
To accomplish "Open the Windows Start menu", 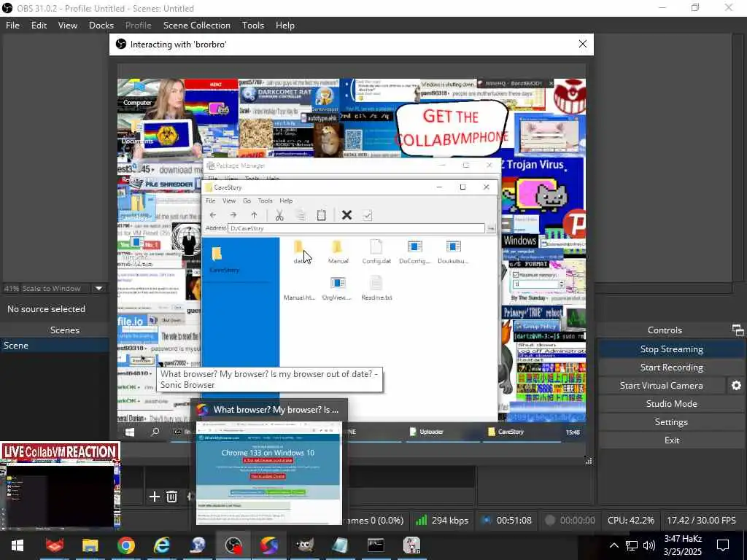I will click(18, 545).
